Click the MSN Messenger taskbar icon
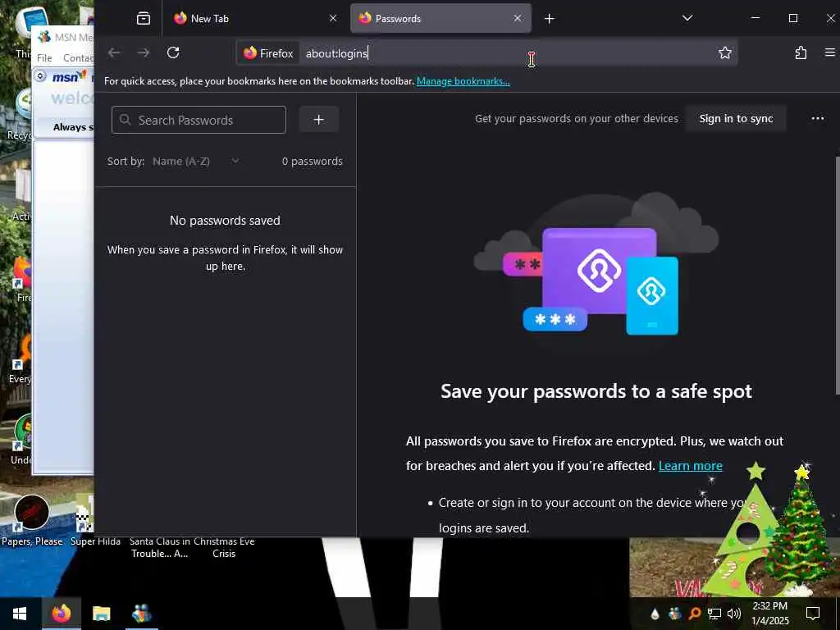 point(141,614)
